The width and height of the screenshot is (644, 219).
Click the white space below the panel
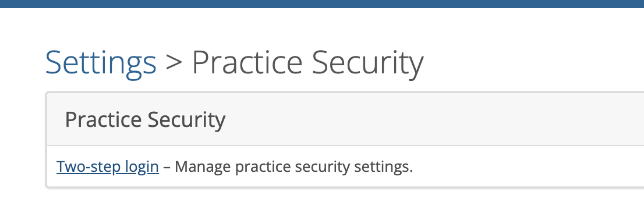(x=322, y=204)
